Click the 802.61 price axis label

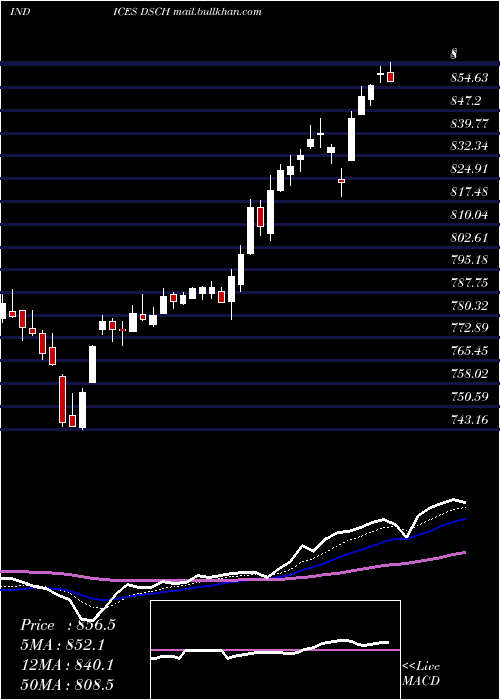click(x=469, y=238)
